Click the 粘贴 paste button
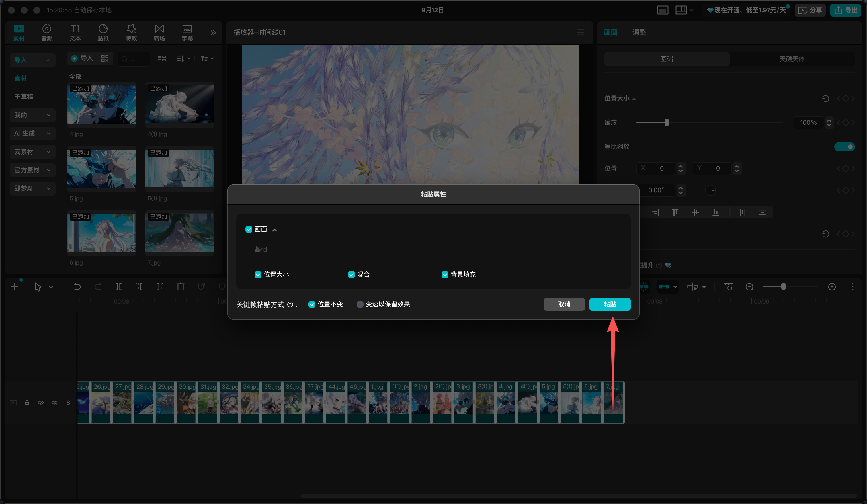 click(x=610, y=304)
